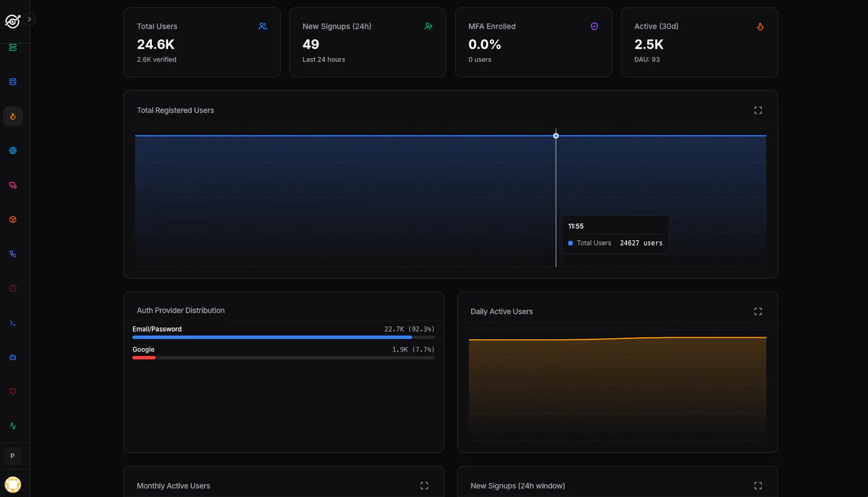The width and height of the screenshot is (868, 497).
Task: Select the blue robot icon in sidebar
Action: click(x=13, y=357)
